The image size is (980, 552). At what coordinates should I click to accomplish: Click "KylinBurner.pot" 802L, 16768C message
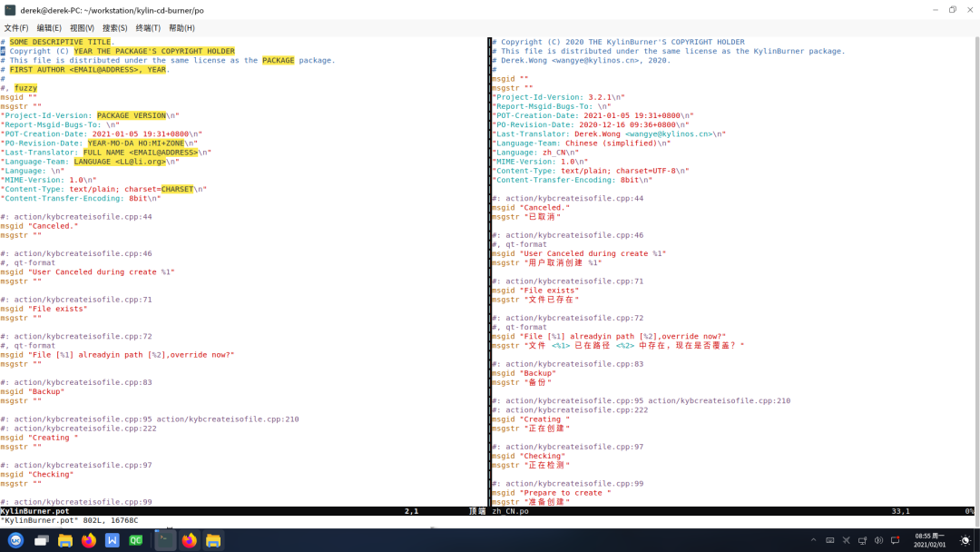point(69,520)
